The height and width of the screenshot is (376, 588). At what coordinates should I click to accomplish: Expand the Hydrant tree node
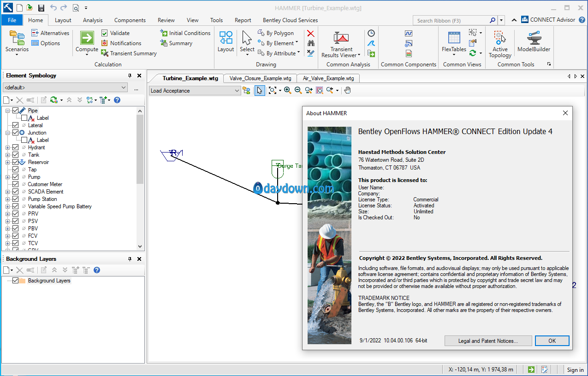7,147
